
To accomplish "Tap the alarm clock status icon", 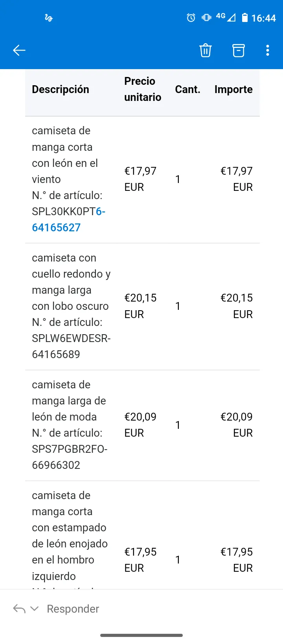I will (191, 18).
